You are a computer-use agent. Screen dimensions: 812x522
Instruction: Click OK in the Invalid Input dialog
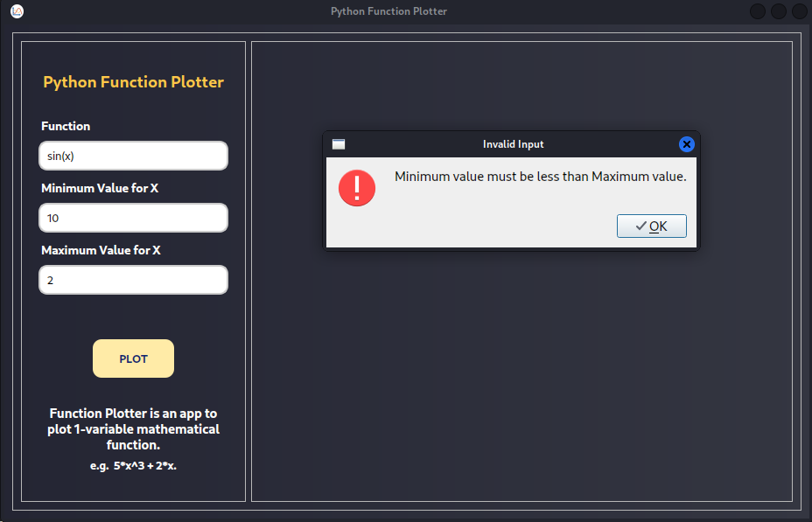click(x=652, y=226)
